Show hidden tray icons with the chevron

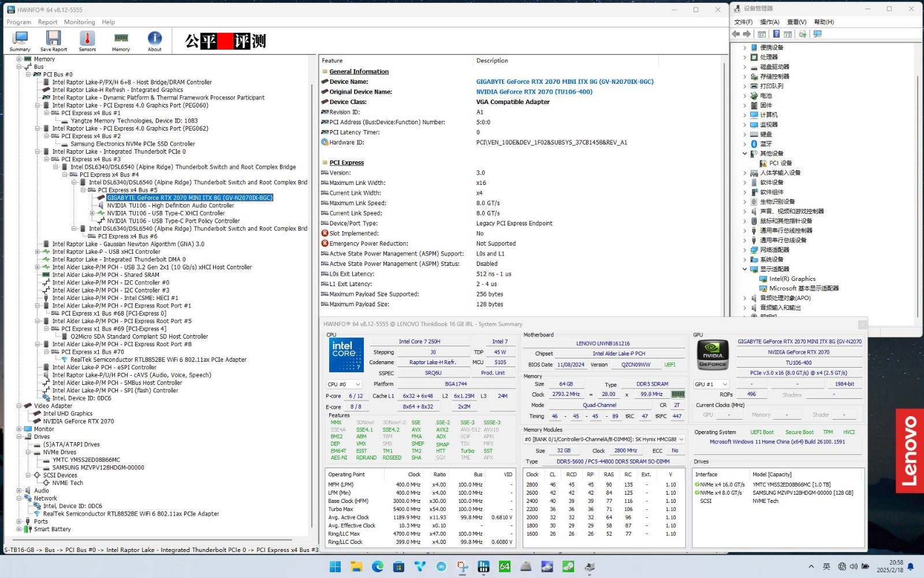811,566
